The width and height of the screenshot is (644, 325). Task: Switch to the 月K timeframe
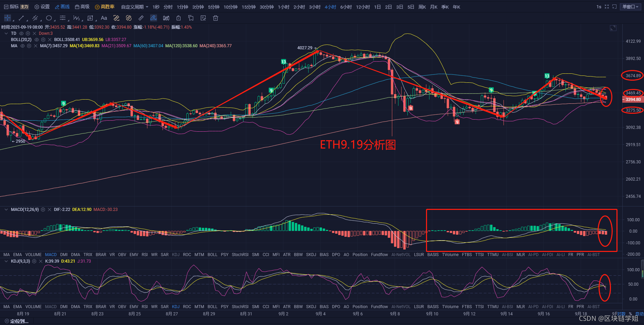(x=434, y=7)
